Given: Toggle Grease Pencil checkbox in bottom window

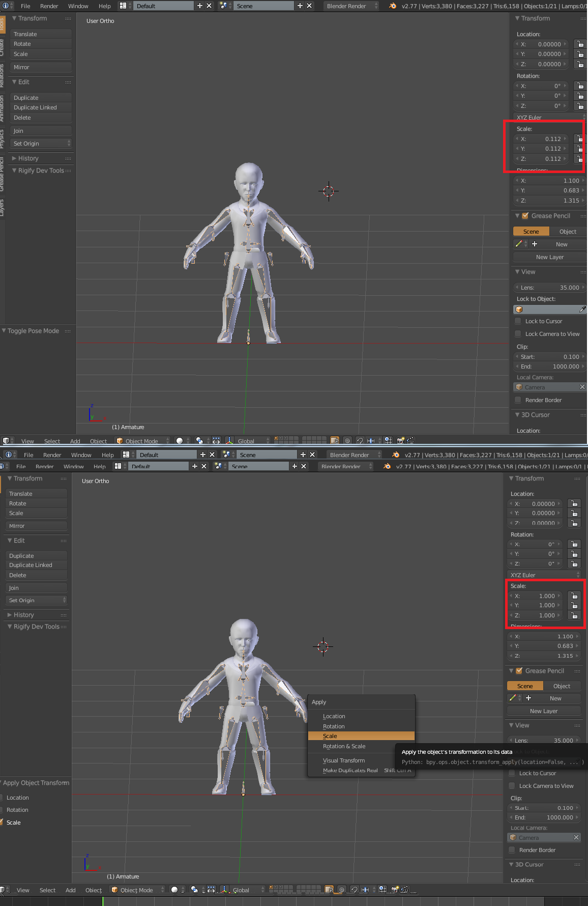Looking at the screenshot, I should 519,671.
